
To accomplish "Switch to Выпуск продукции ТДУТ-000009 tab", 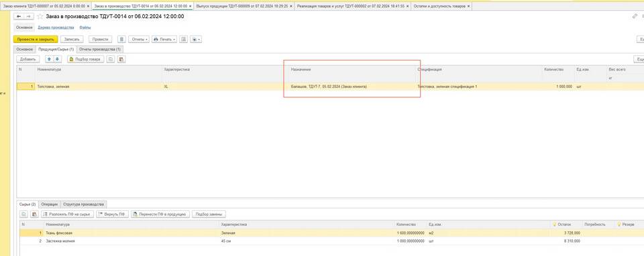I will (x=242, y=7).
